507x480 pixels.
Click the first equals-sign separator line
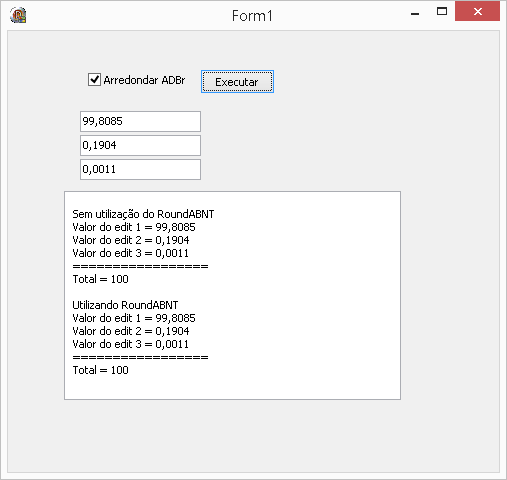tap(140, 266)
